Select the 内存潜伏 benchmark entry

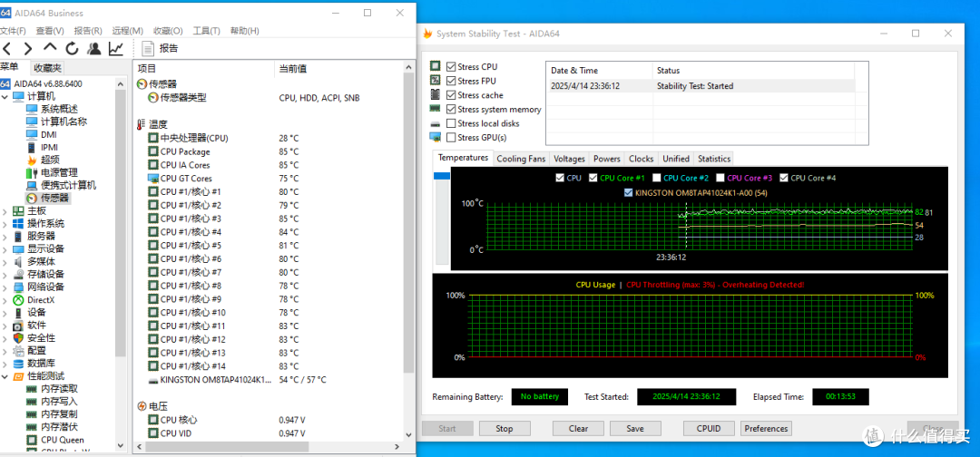(x=59, y=427)
